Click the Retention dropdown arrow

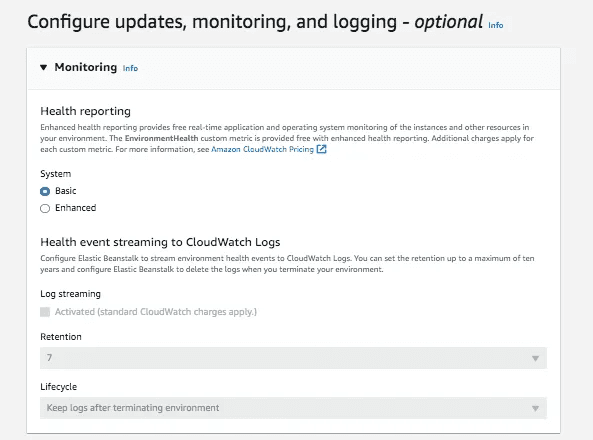(x=535, y=358)
